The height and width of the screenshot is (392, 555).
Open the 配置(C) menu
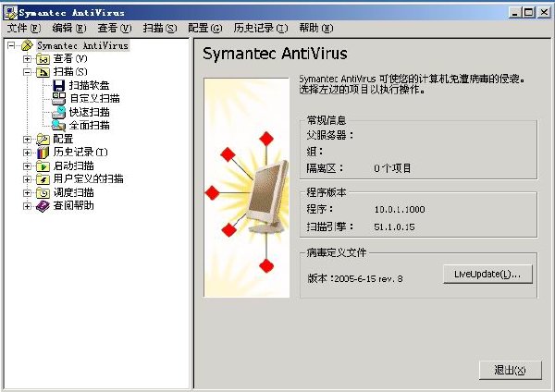pos(205,28)
